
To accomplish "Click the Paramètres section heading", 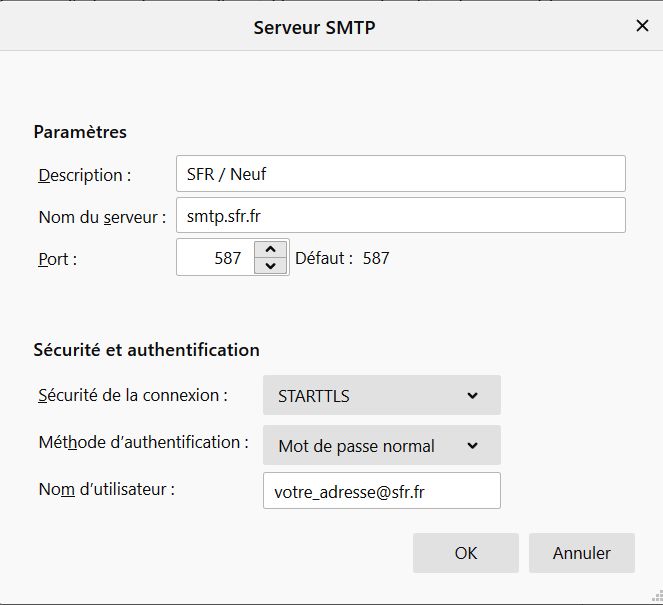I will 80,132.
